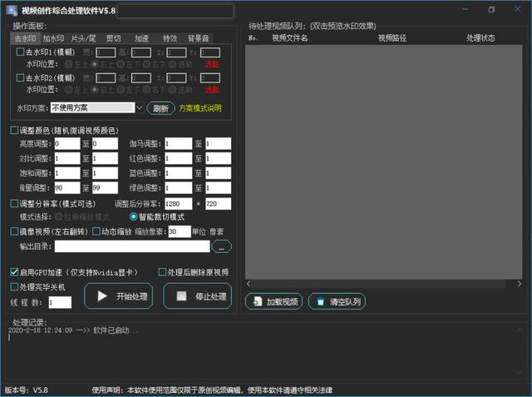Click the file icon on 加载视频

(x=258, y=301)
